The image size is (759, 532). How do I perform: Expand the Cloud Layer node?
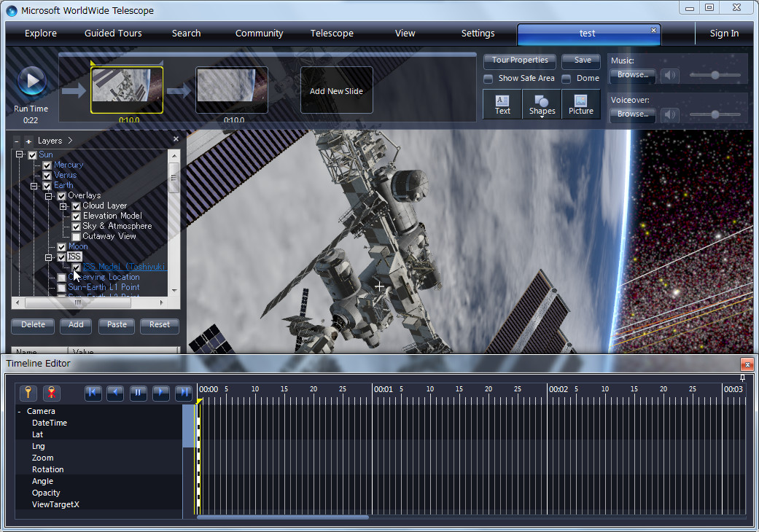[x=63, y=206]
